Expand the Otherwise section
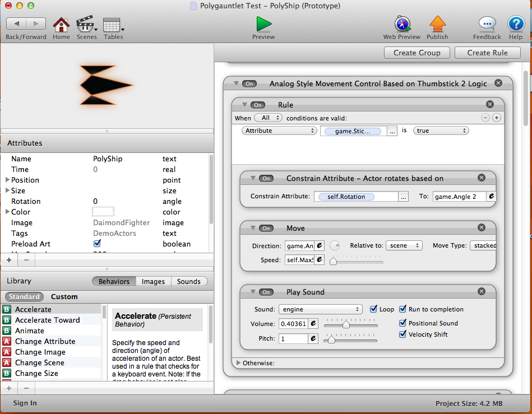 (239, 363)
